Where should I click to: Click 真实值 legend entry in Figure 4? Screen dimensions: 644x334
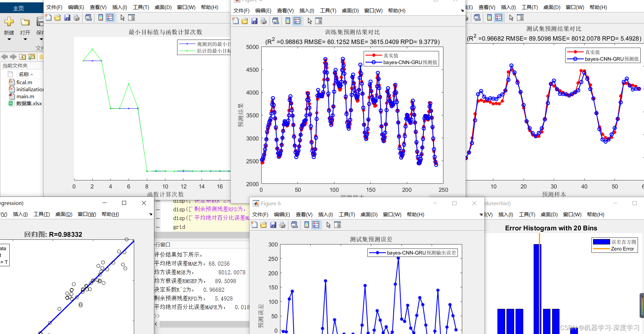click(391, 55)
